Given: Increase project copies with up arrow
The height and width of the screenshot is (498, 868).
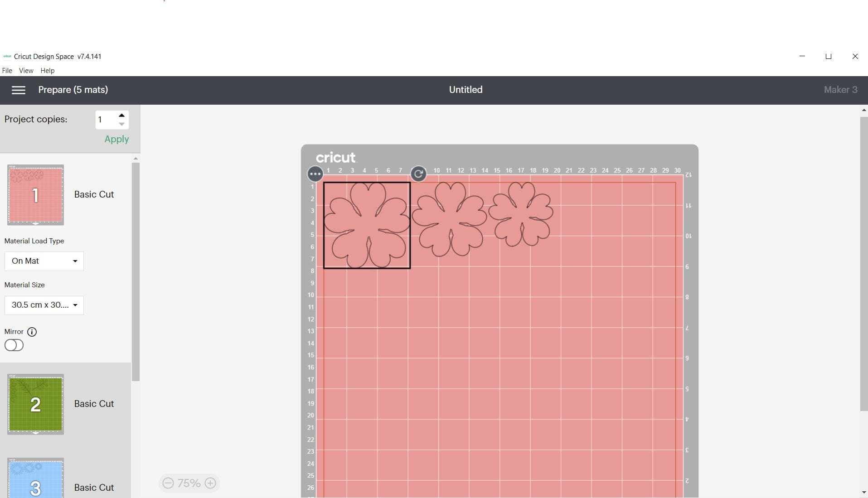Looking at the screenshot, I should click(121, 116).
